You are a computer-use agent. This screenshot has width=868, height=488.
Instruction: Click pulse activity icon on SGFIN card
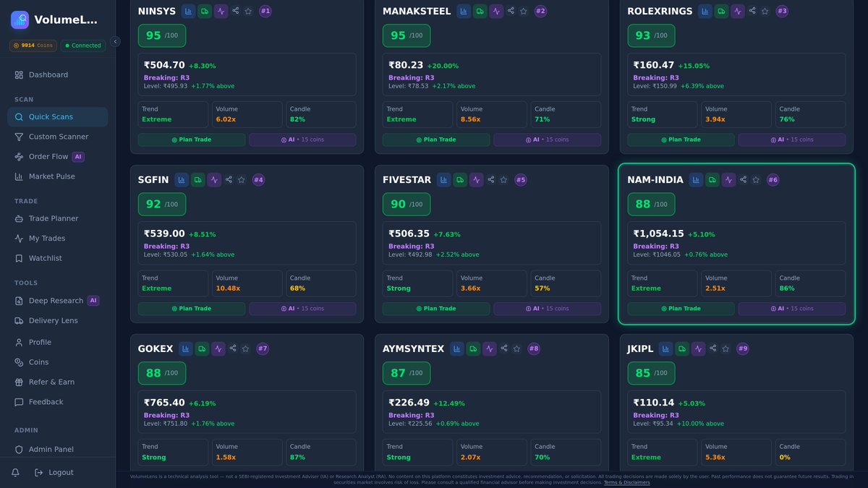(214, 179)
